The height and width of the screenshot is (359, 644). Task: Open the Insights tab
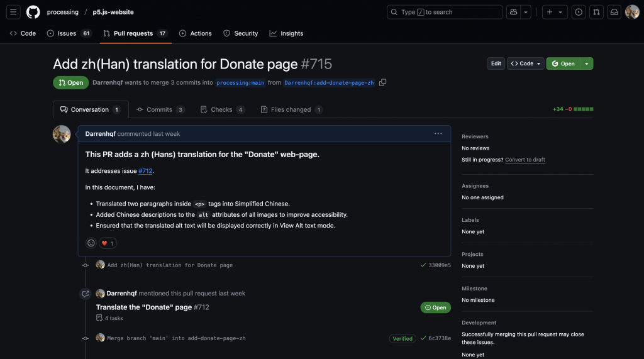286,33
